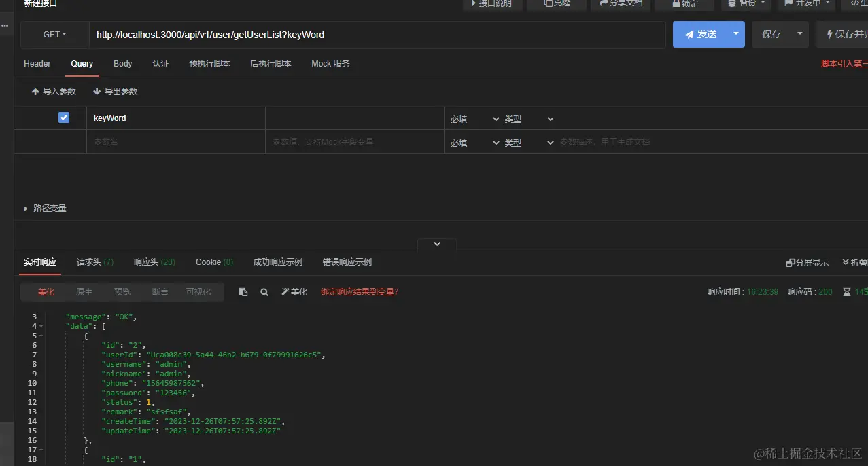Click the keyWord parameter value field
This screenshot has width=868, height=466.
click(x=354, y=118)
